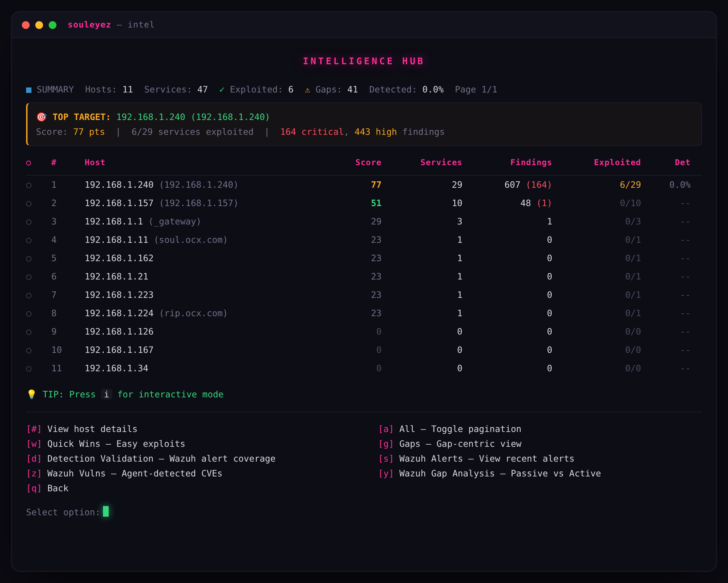Click the TOP TARGET address 192.168.1.240

[x=193, y=117]
